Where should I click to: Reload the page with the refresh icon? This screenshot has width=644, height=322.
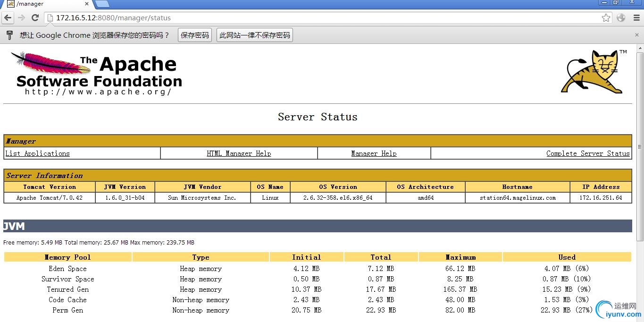pos(35,18)
